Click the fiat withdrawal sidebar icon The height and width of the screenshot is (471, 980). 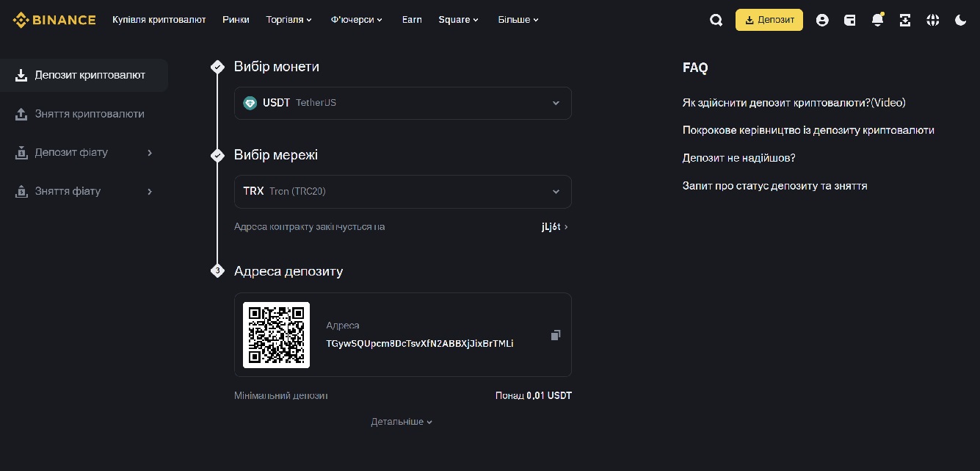pyautogui.click(x=21, y=191)
